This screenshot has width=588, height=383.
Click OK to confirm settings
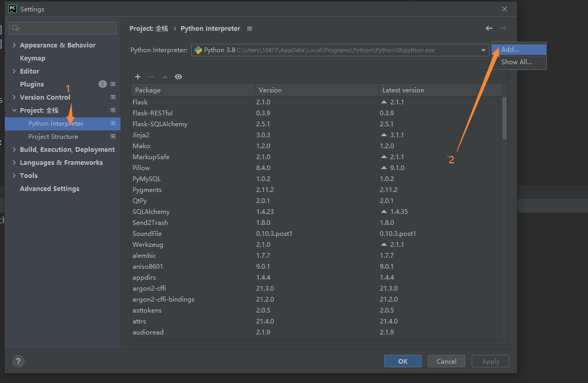pyautogui.click(x=403, y=361)
